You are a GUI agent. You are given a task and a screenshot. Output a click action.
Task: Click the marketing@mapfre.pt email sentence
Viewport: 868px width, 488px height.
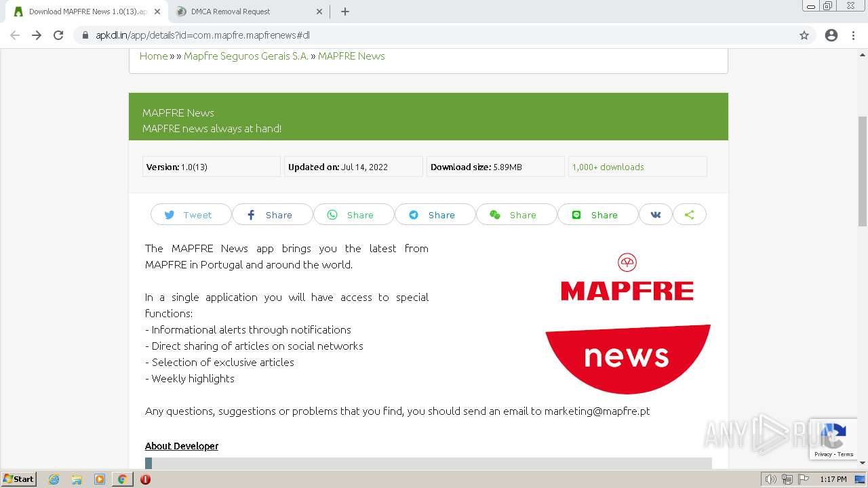point(397,411)
